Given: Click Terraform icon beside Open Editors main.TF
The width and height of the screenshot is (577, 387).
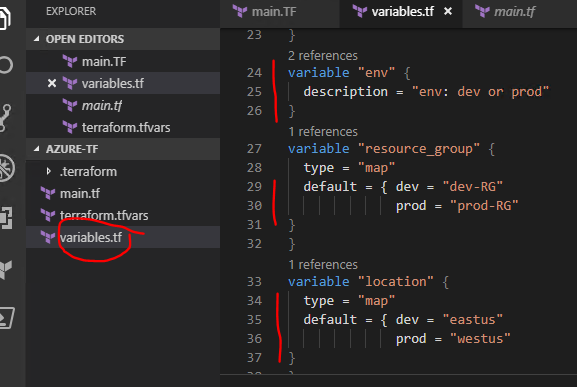Looking at the screenshot, I should coord(70,61).
